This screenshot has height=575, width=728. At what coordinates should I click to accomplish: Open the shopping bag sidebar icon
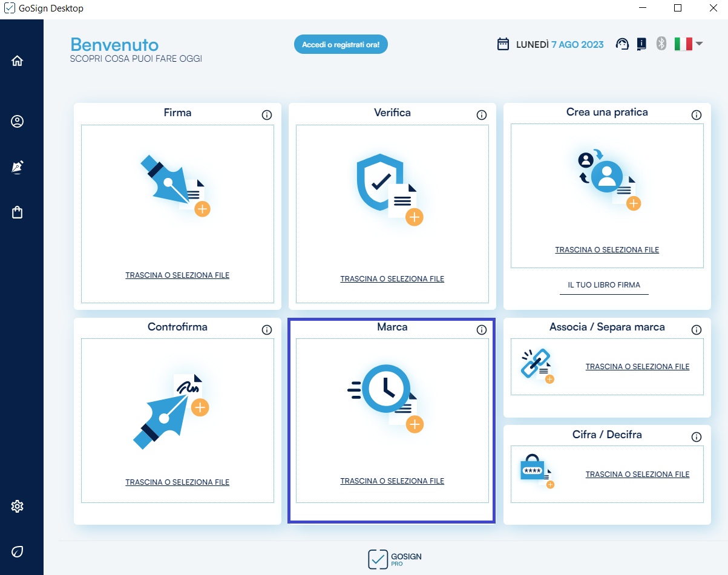coord(17,212)
